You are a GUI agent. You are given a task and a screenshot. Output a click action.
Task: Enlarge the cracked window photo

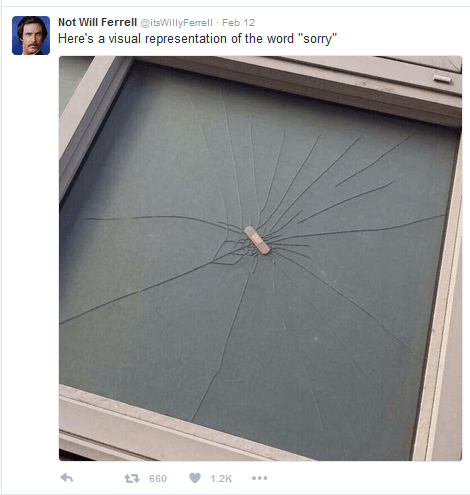260,258
